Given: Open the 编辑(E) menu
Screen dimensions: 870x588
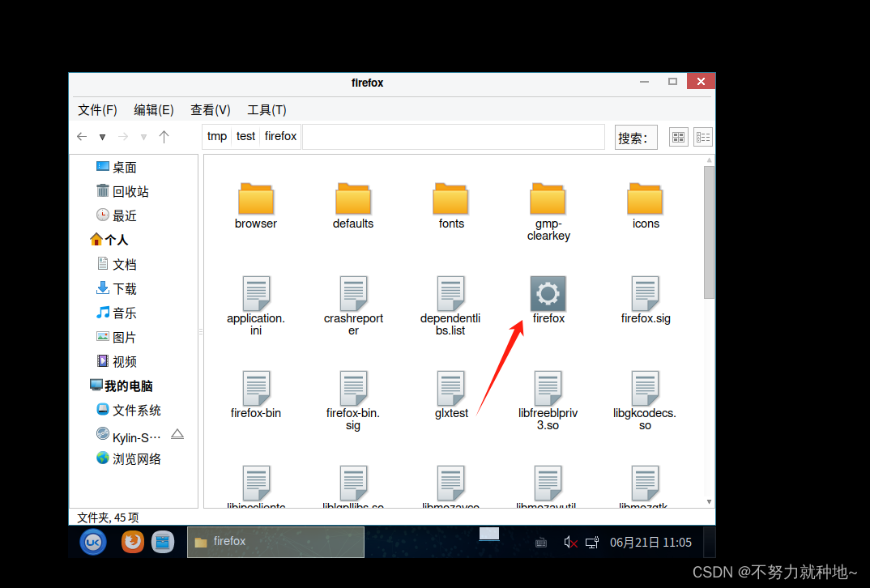Looking at the screenshot, I should point(154,110).
